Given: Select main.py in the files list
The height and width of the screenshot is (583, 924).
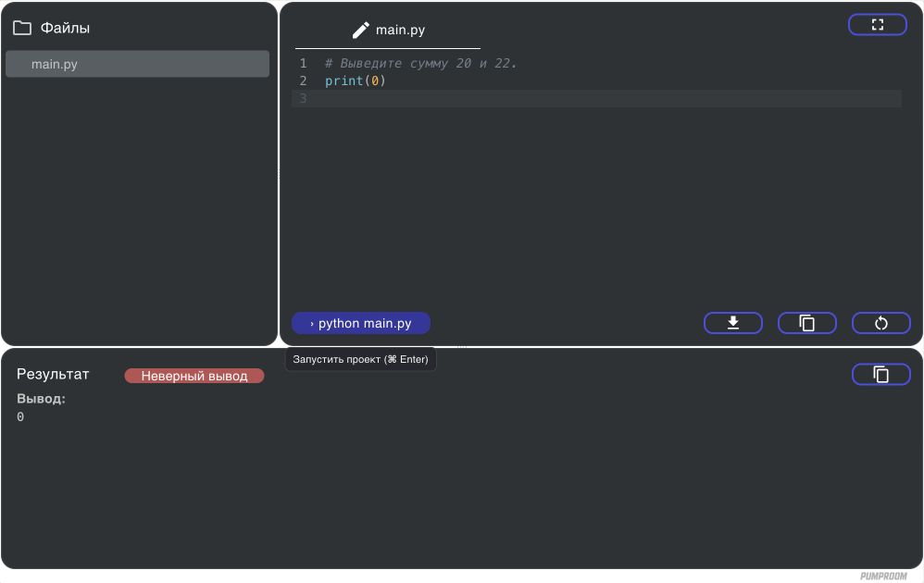Looking at the screenshot, I should click(x=137, y=64).
